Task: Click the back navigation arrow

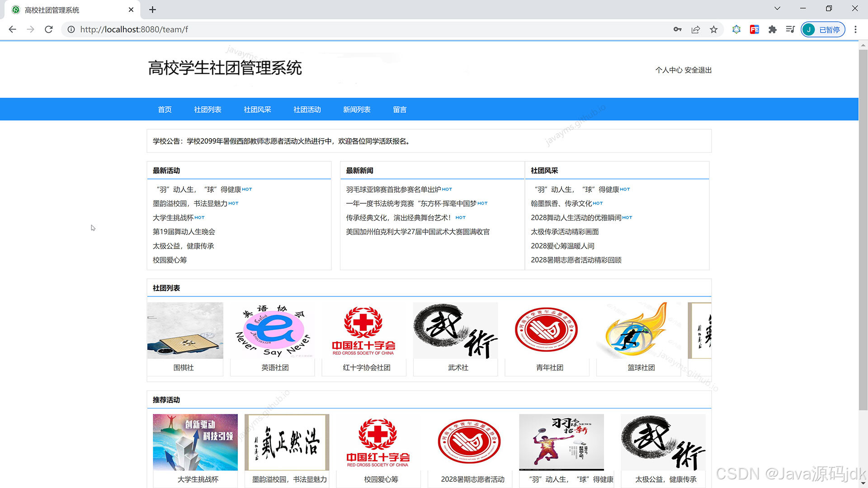Action: (12, 29)
